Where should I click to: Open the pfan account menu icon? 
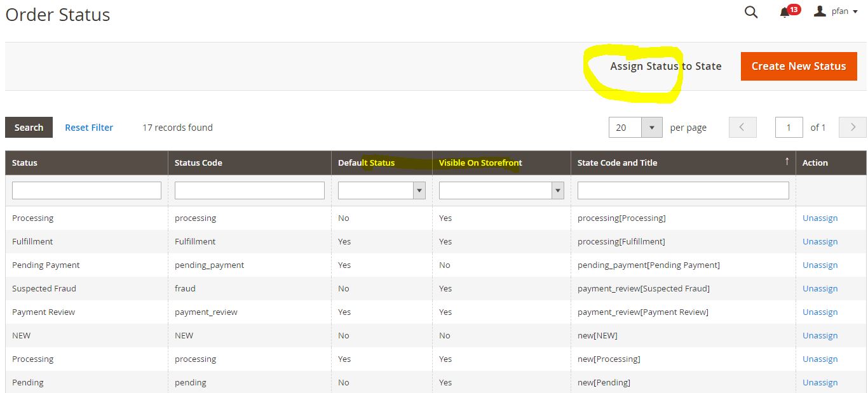click(820, 11)
